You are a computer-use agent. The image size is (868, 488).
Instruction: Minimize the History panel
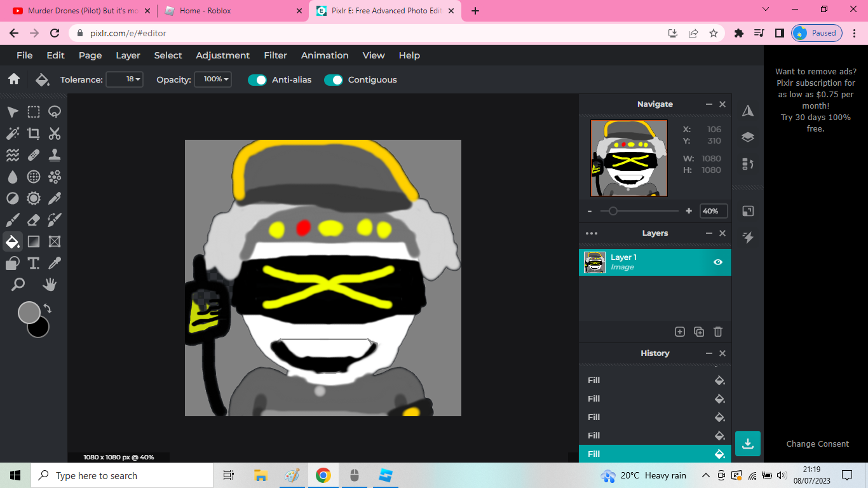pyautogui.click(x=709, y=353)
